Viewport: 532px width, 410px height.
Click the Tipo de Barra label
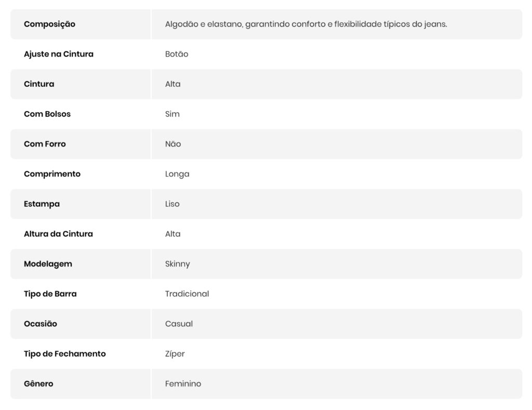pos(50,294)
